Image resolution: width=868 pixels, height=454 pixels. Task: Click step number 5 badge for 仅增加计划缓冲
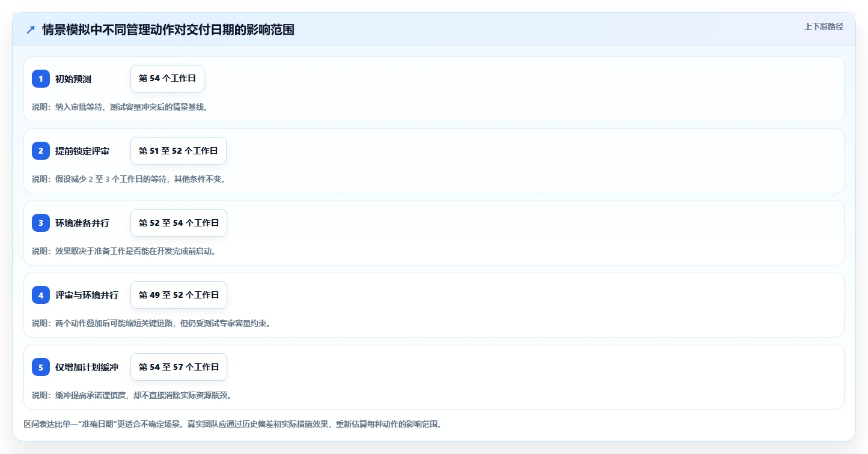click(x=41, y=367)
